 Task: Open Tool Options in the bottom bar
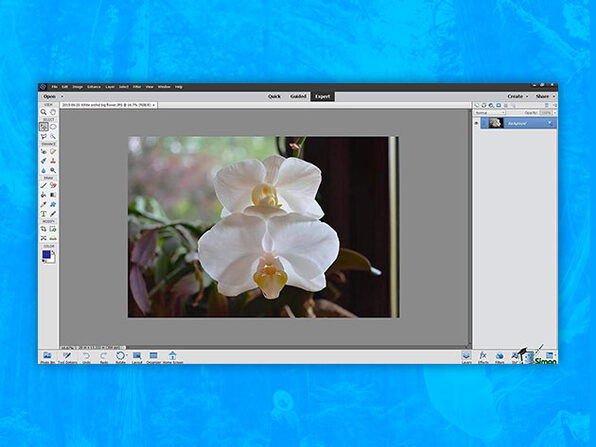click(x=67, y=356)
